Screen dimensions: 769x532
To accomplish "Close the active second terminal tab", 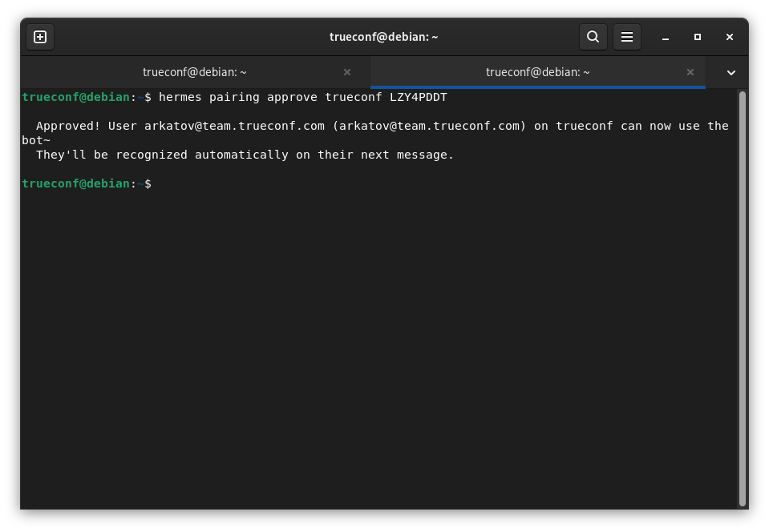I will pos(690,72).
